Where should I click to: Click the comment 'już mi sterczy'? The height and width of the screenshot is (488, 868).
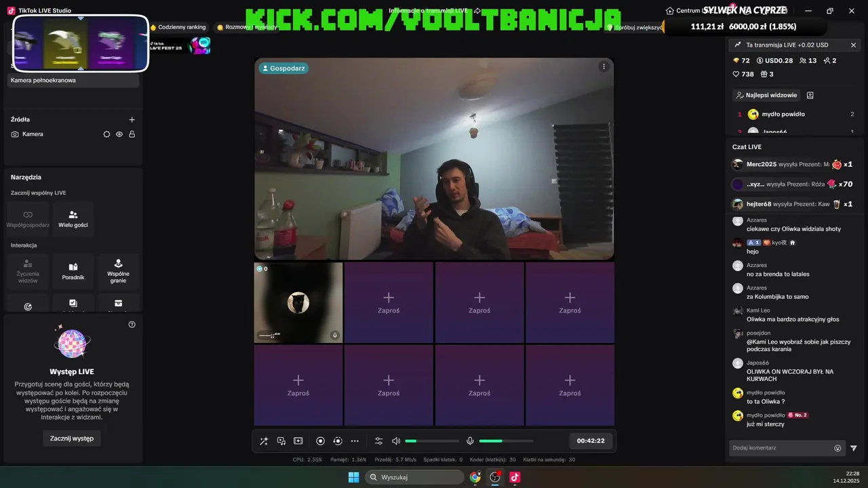point(765,424)
